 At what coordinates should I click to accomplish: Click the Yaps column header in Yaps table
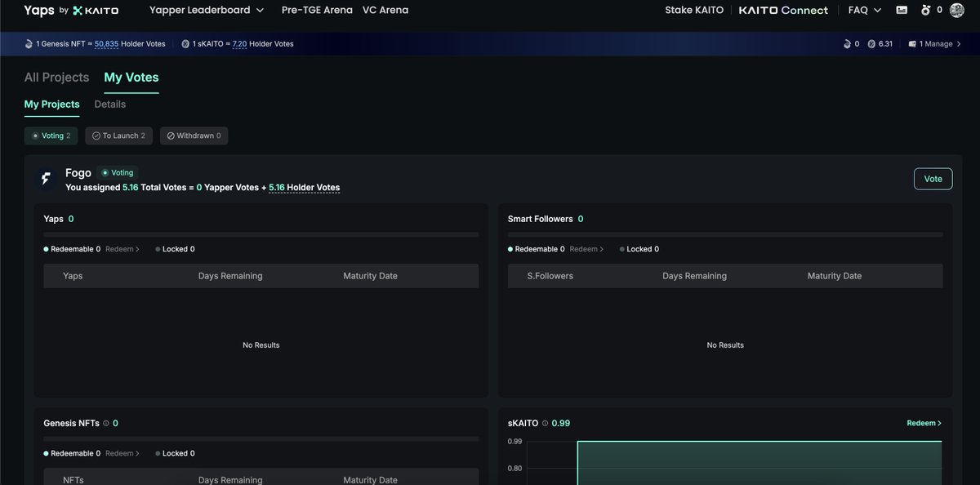73,276
